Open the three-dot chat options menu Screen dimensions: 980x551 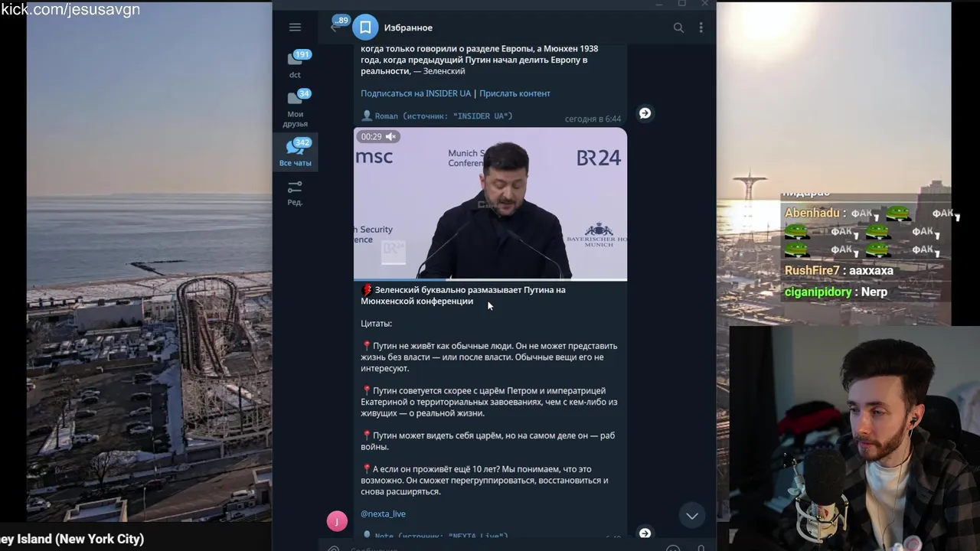701,28
